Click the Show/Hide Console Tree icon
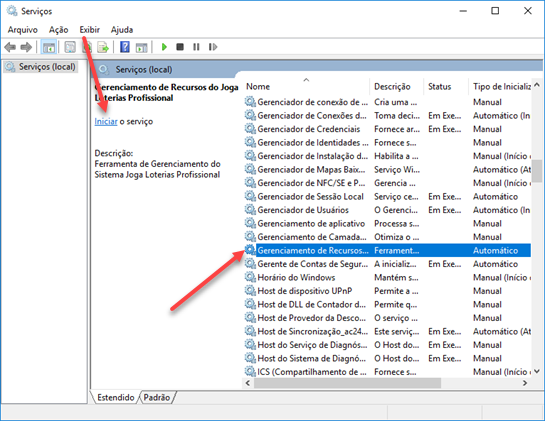This screenshot has height=422, width=545. click(49, 47)
